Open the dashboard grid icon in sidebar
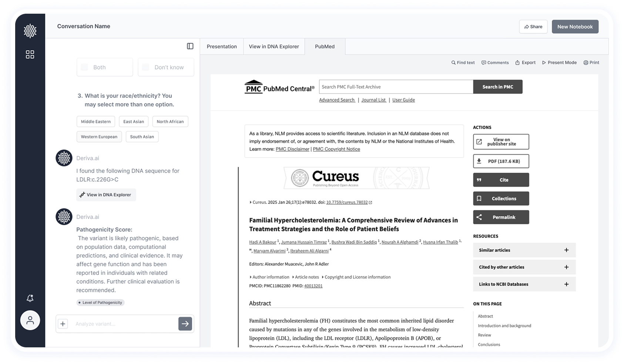 coord(30,55)
